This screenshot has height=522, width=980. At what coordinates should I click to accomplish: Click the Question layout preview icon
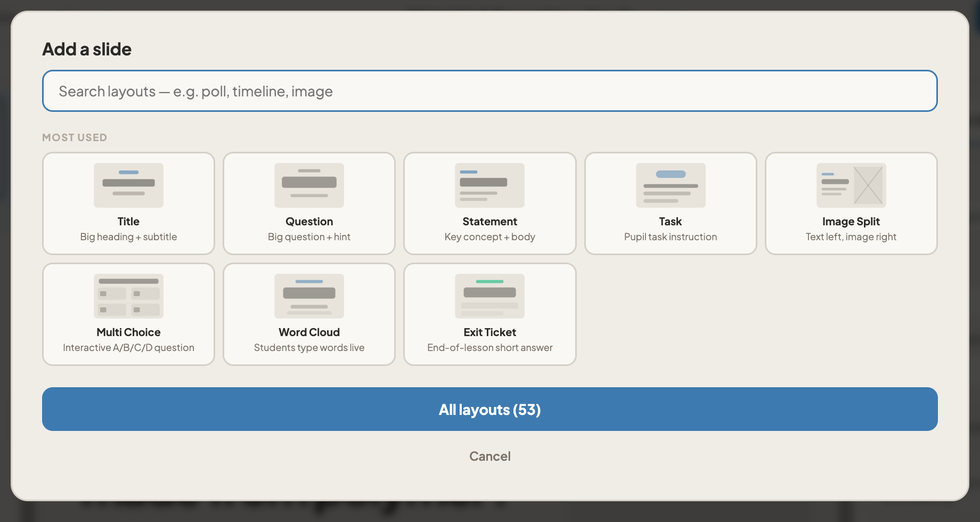click(309, 185)
